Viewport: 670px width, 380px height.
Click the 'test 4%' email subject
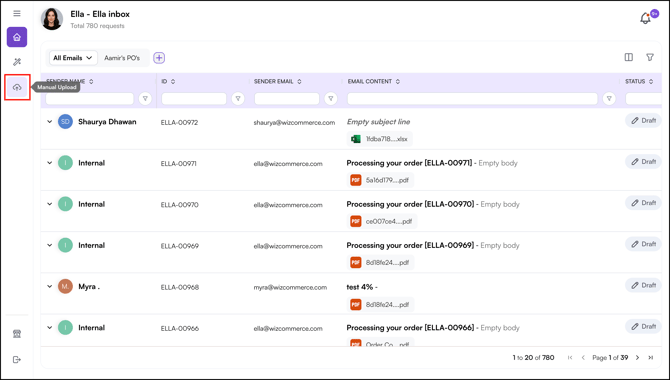(360, 287)
